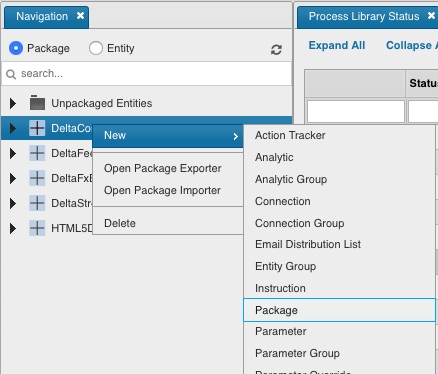The width and height of the screenshot is (438, 374).
Task: Select the Unpackaged Entities tree row label
Action: point(102,103)
